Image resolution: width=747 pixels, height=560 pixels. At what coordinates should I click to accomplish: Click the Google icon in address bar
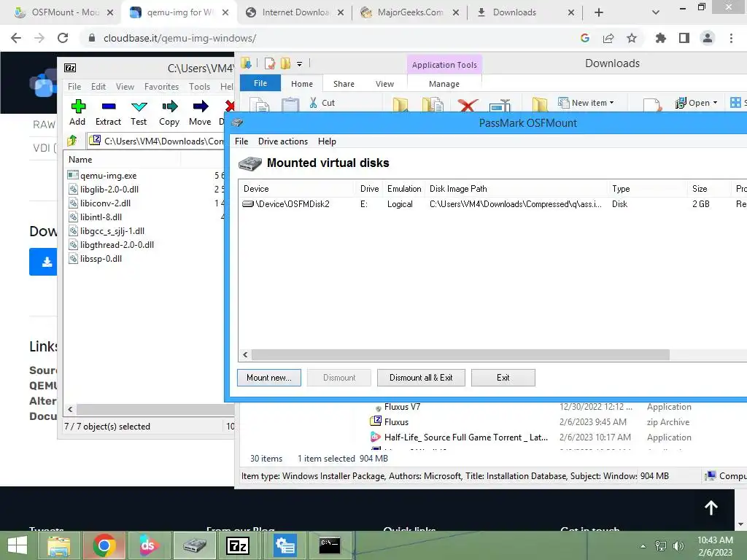[585, 38]
